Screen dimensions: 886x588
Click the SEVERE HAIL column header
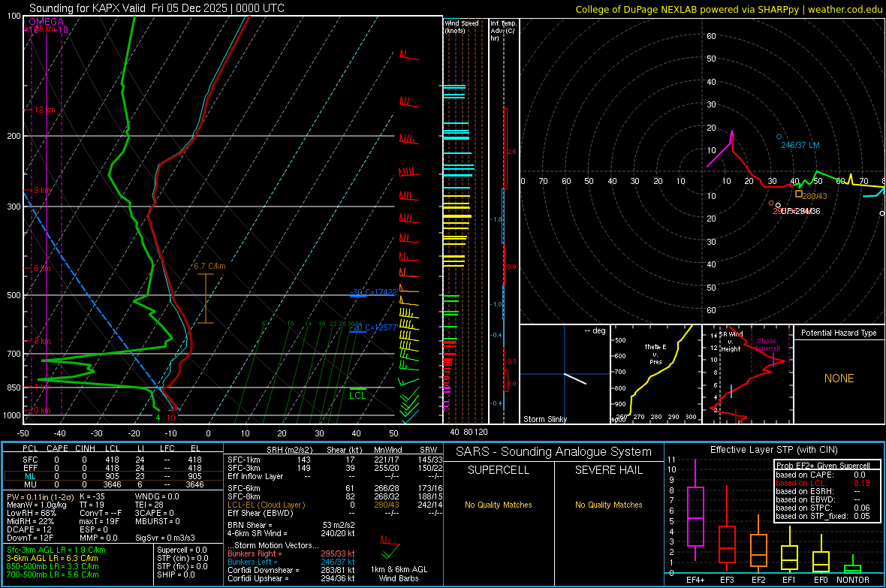tap(608, 470)
